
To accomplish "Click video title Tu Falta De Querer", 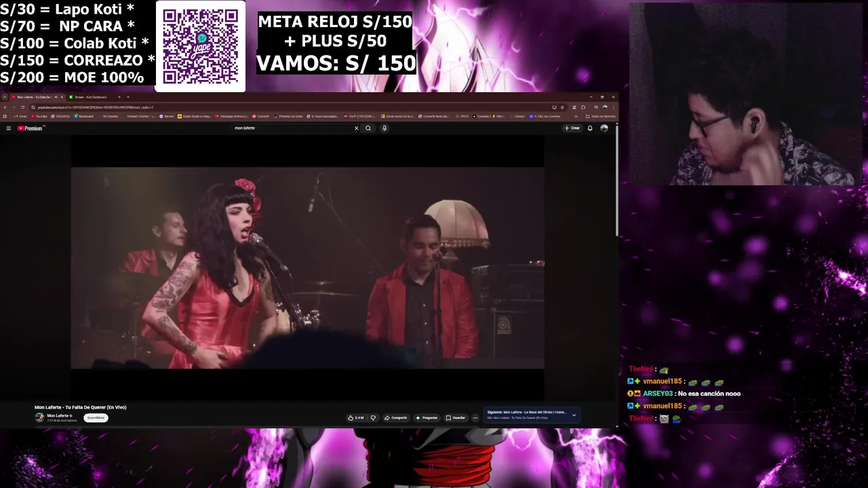I will tap(81, 407).
